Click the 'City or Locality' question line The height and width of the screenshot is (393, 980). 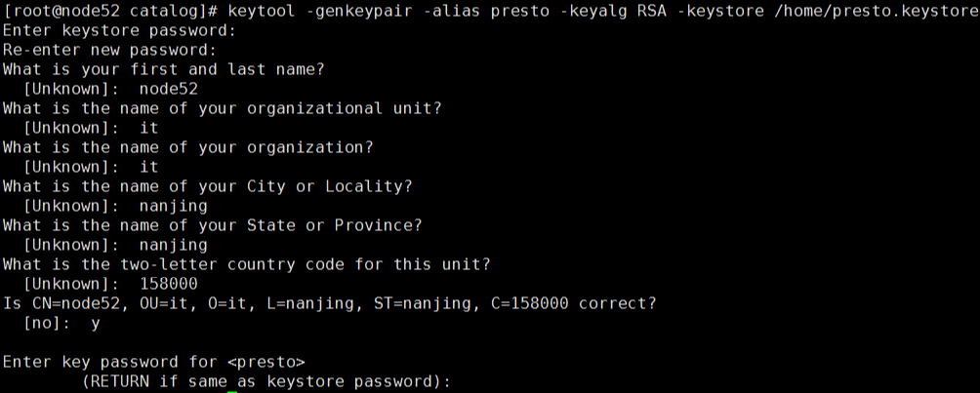(207, 186)
